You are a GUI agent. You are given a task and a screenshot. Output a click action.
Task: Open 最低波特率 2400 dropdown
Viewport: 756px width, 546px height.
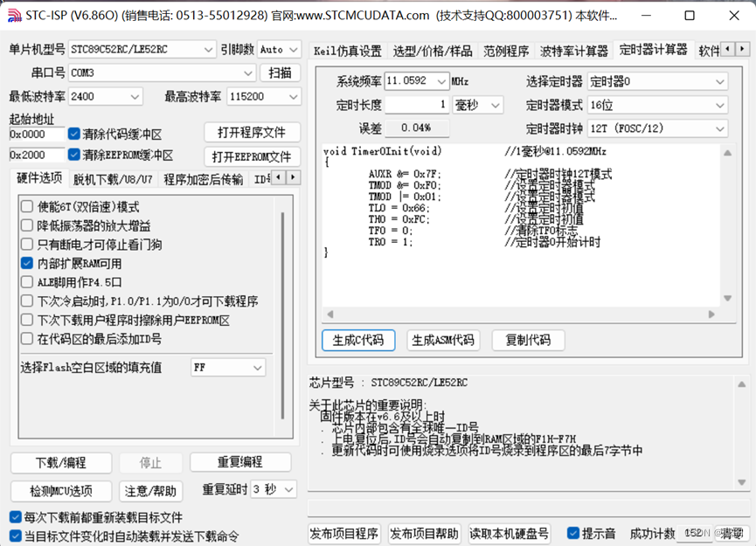click(106, 96)
